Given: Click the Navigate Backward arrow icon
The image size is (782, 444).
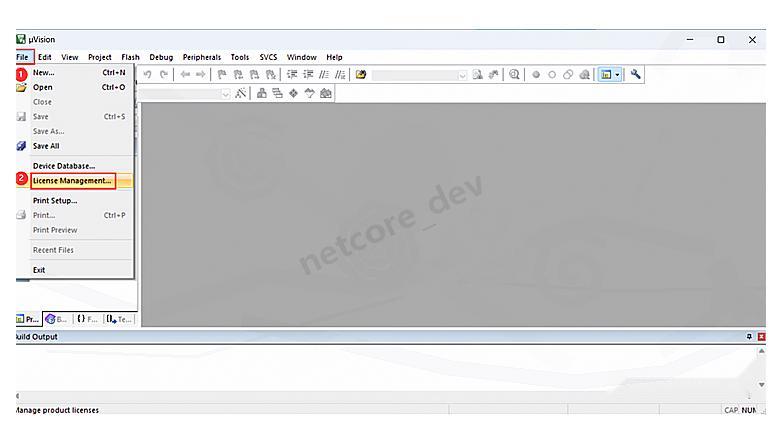Looking at the screenshot, I should pos(185,74).
